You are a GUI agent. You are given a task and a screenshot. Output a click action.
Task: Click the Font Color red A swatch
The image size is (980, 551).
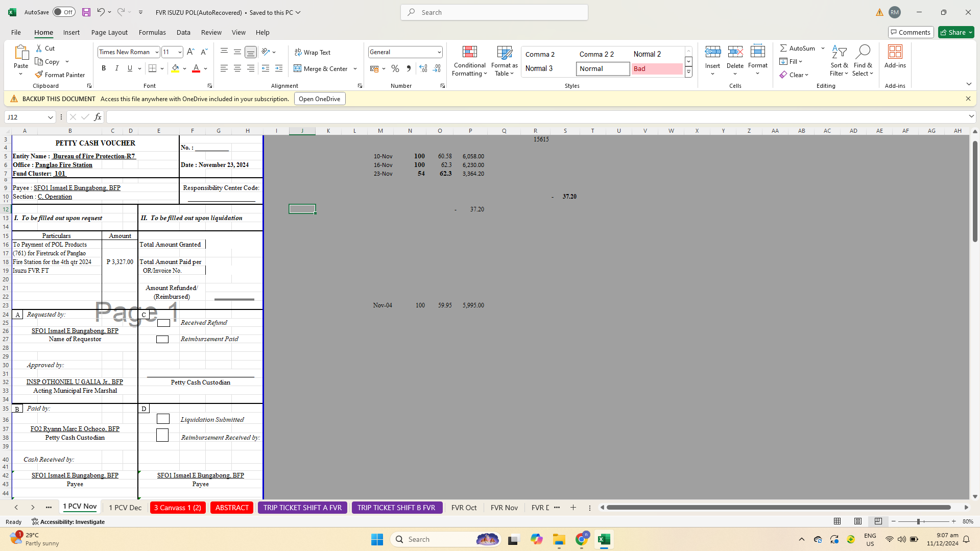click(x=196, y=68)
